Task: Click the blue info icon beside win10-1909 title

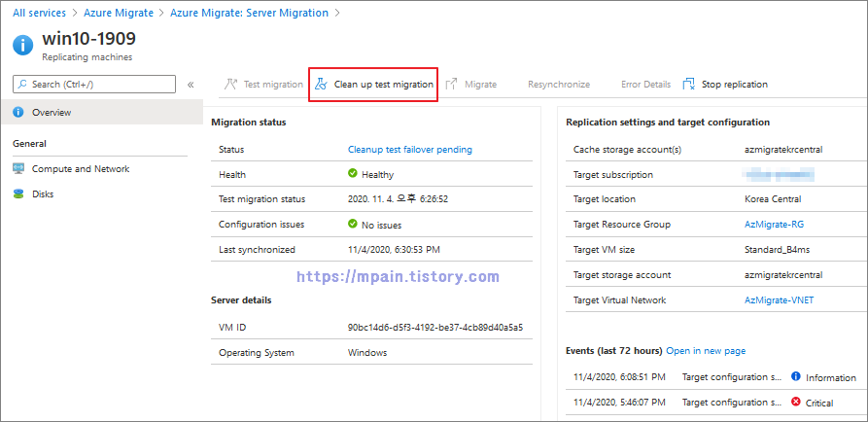Action: click(22, 46)
